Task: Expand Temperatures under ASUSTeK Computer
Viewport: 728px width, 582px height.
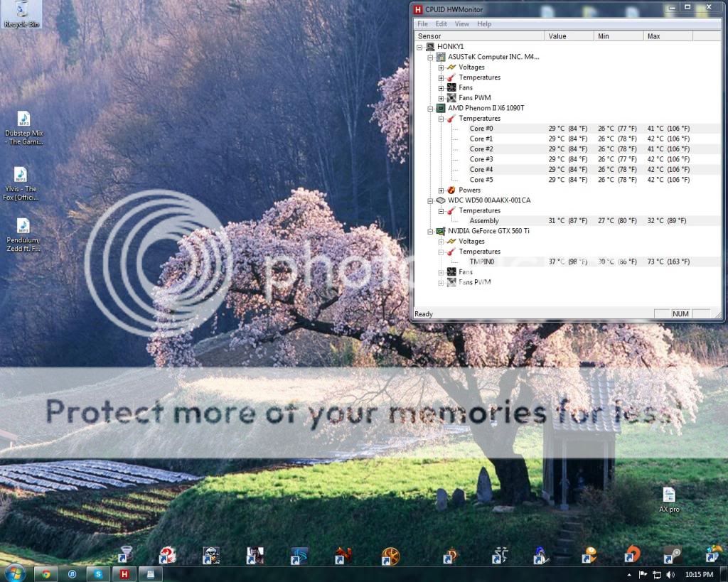Action: pyautogui.click(x=441, y=78)
